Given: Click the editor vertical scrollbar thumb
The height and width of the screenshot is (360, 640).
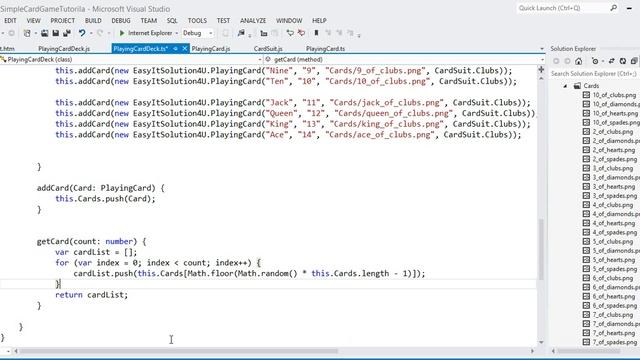Looking at the screenshot, I should pyautogui.click(x=541, y=250).
